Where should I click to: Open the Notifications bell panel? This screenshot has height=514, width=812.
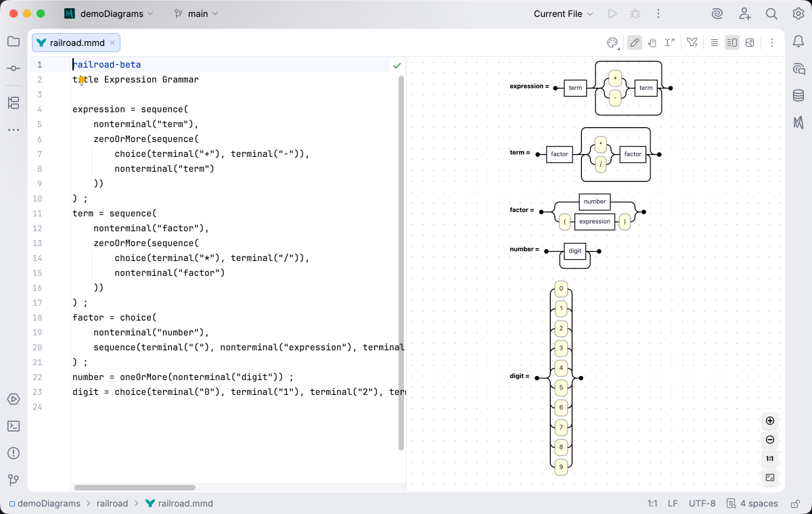click(x=798, y=41)
